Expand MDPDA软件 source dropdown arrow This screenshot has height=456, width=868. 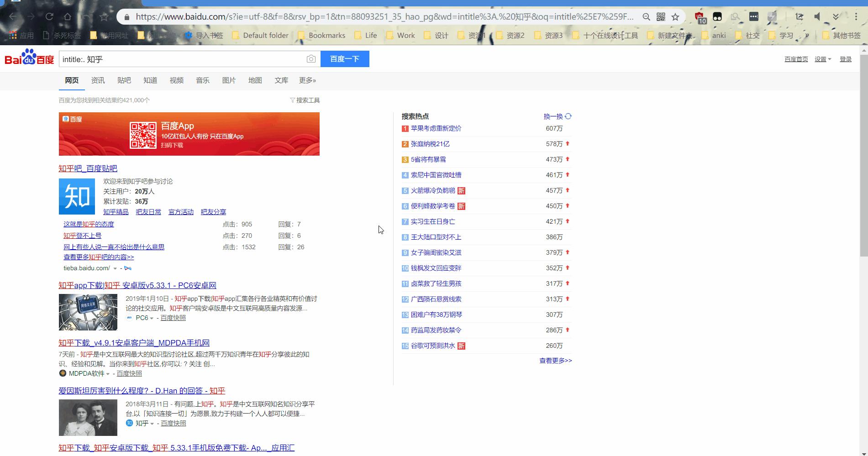click(108, 374)
